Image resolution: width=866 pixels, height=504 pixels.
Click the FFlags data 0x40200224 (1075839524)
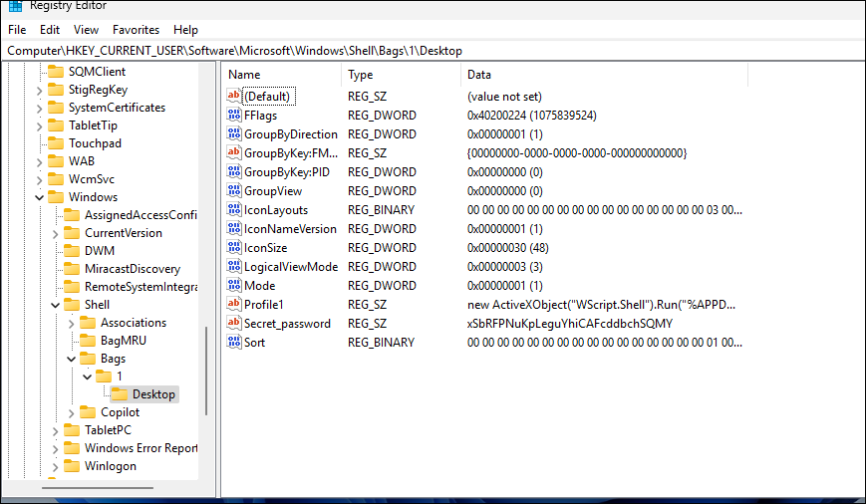[x=532, y=116]
